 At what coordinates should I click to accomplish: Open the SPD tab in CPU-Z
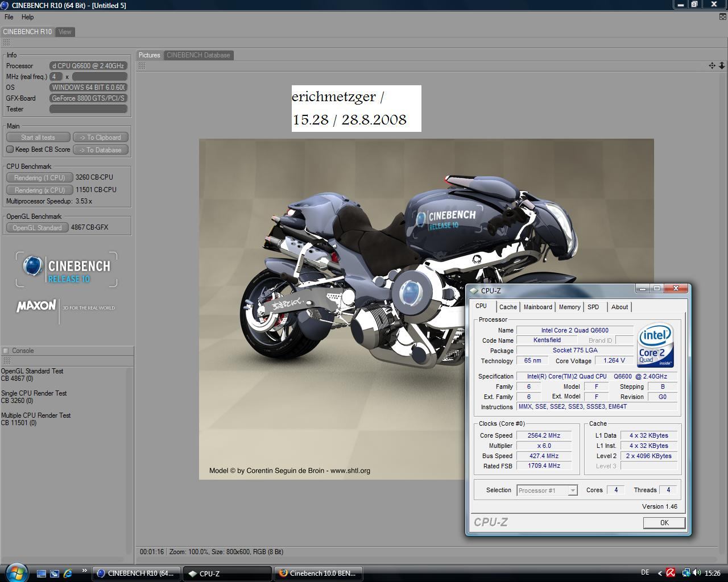pos(593,307)
